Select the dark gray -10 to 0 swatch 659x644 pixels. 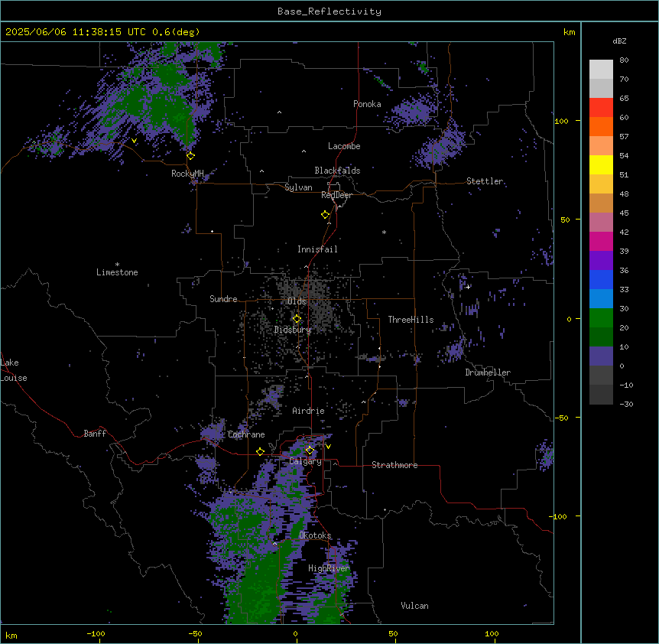coord(601,376)
